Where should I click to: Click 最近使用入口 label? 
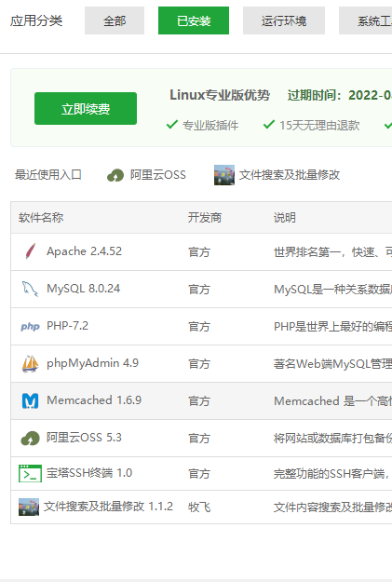(48, 175)
